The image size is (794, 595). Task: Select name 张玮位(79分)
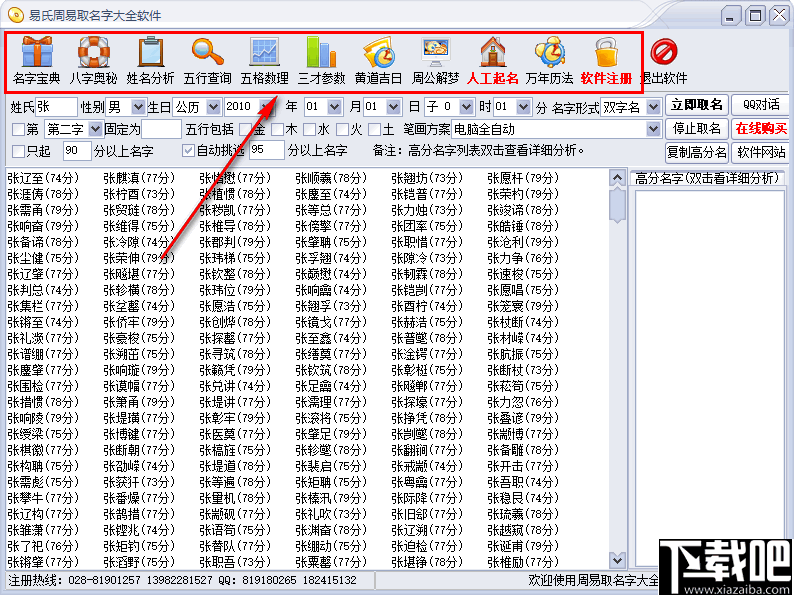click(x=235, y=291)
